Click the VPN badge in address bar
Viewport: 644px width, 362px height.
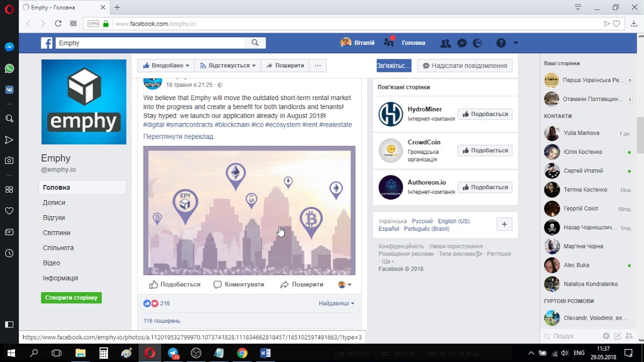pos(93,24)
